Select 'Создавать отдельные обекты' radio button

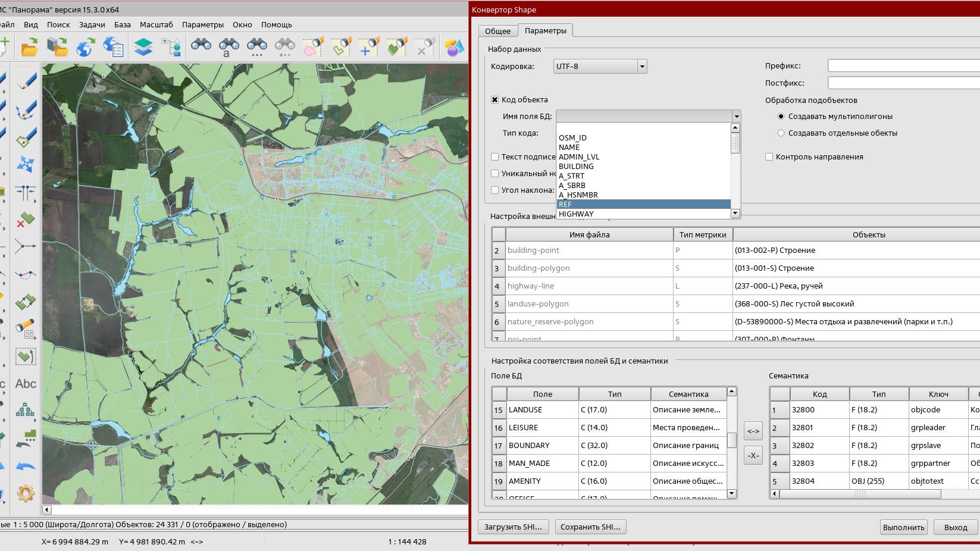tap(781, 133)
